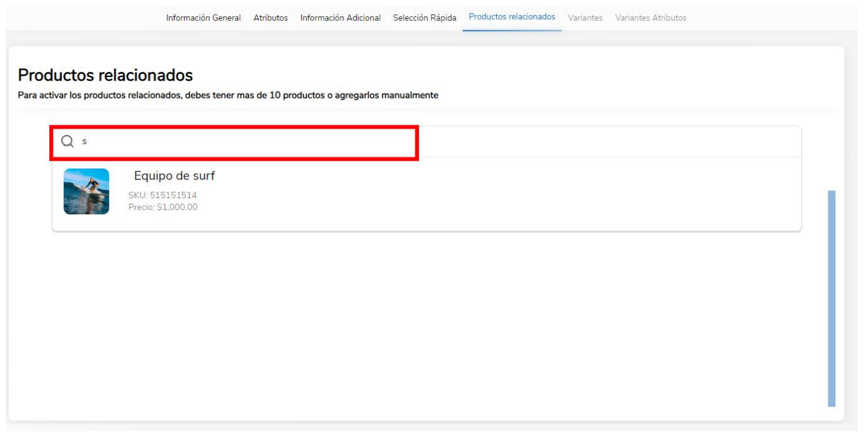Click the surfer product thumbnail image
Image resolution: width=868 pixels, height=435 pixels.
(86, 191)
